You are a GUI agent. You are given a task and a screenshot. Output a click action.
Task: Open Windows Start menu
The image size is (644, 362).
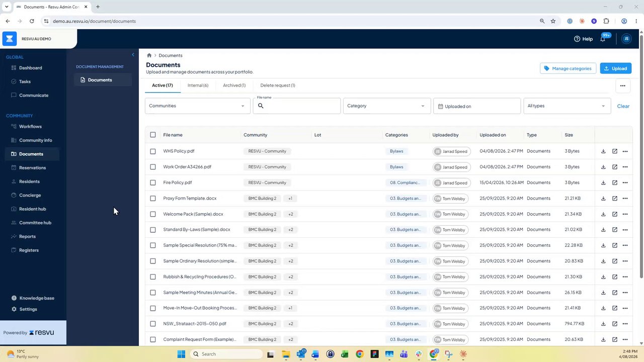pyautogui.click(x=181, y=354)
